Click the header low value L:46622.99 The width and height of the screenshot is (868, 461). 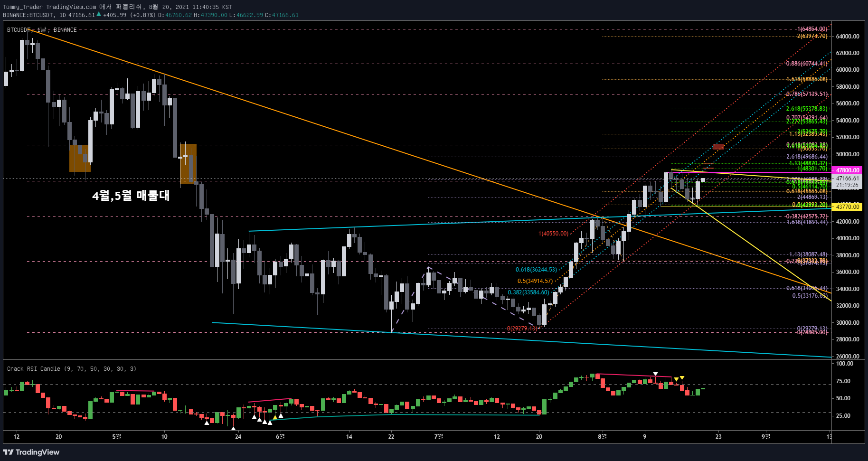(246, 15)
